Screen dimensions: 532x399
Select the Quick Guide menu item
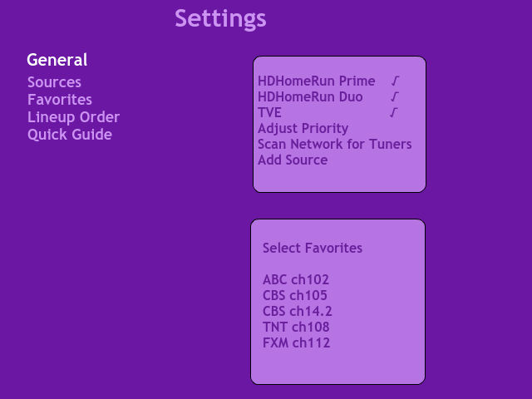(x=70, y=135)
